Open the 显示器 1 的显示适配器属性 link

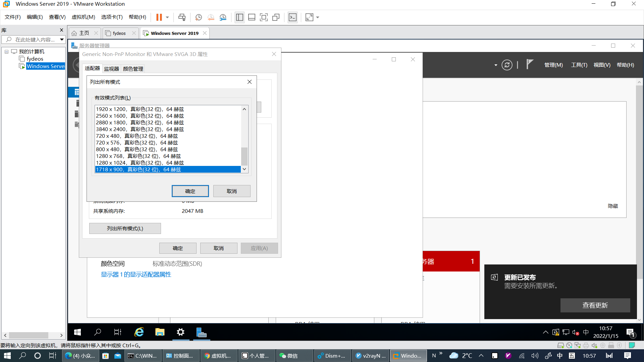tap(136, 275)
